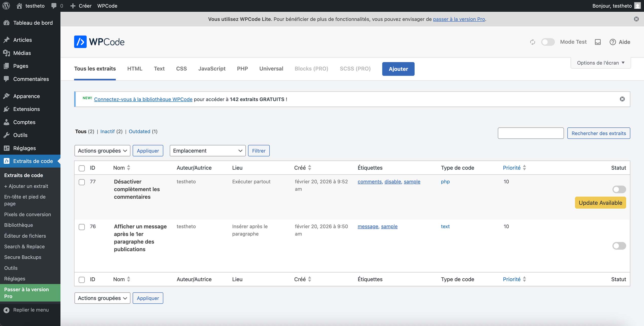Click the Aide help icon
The image size is (644, 326).
click(613, 42)
